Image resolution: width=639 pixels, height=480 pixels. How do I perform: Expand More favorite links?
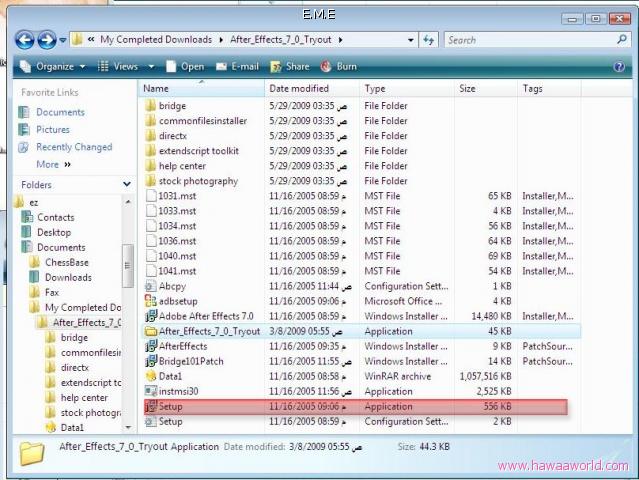[52, 164]
